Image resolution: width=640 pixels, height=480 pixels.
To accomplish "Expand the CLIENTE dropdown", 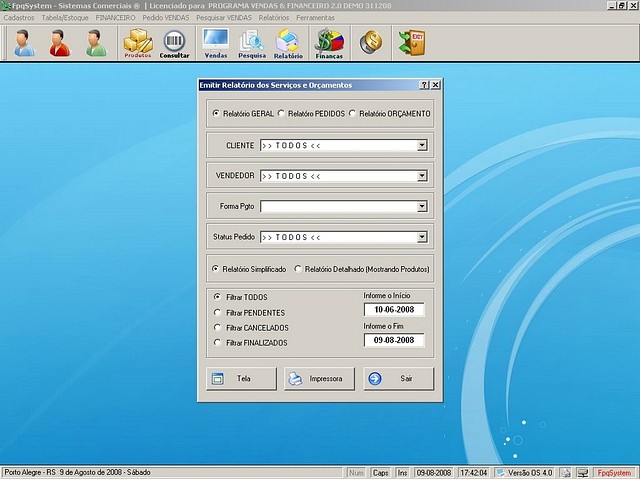I will click(422, 145).
